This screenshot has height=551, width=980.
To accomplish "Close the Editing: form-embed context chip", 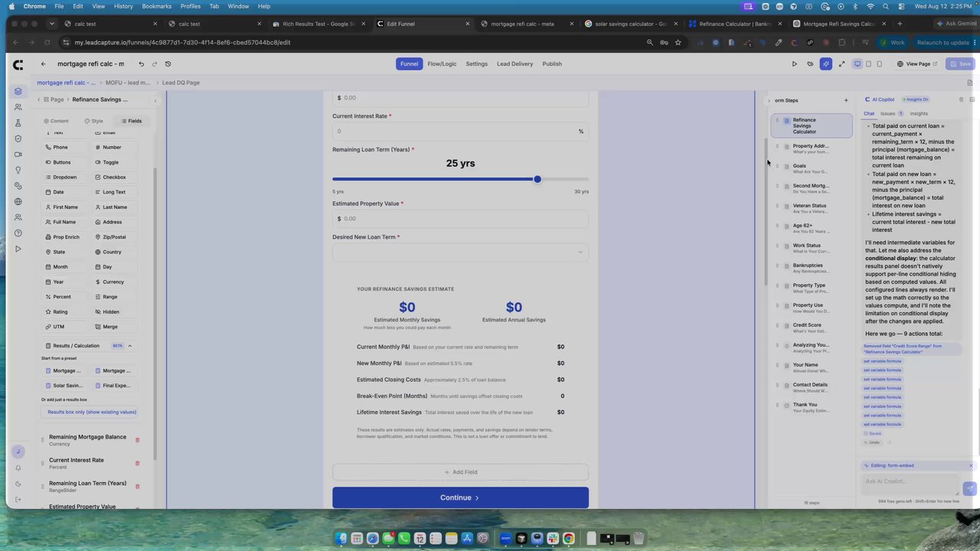I will 971,465.
